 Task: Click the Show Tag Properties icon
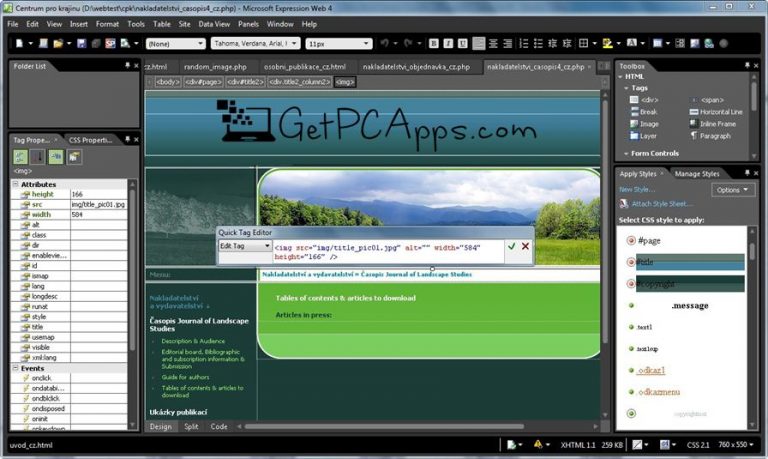coord(74,157)
